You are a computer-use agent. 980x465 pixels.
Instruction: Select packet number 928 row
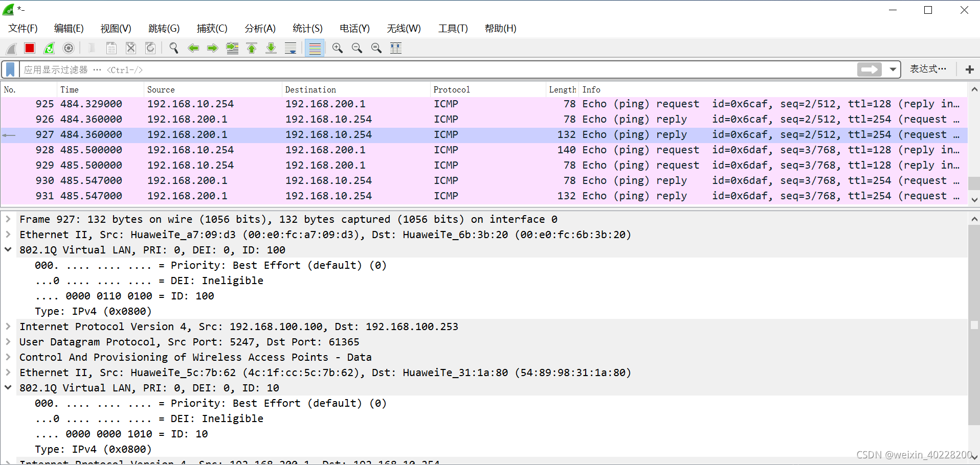tap(484, 150)
